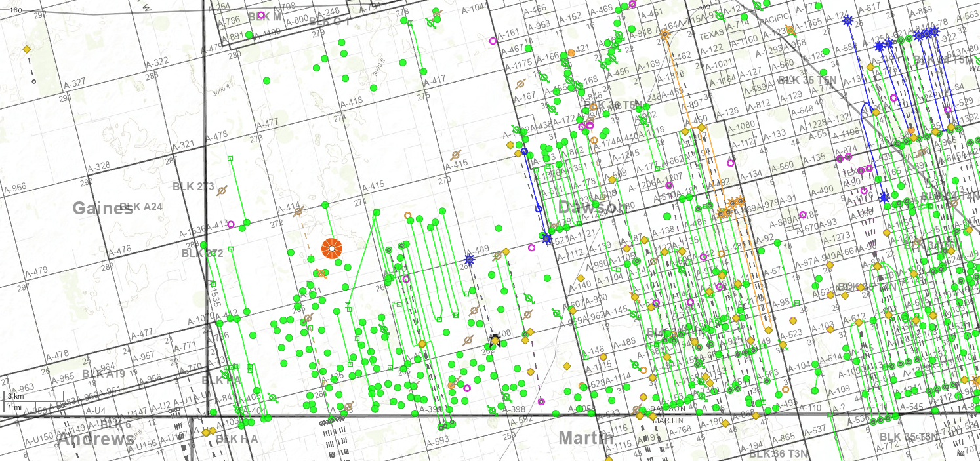The width and height of the screenshot is (980, 461).
Task: Select the magenta circle west of the A-521 star
Action: 531,248
